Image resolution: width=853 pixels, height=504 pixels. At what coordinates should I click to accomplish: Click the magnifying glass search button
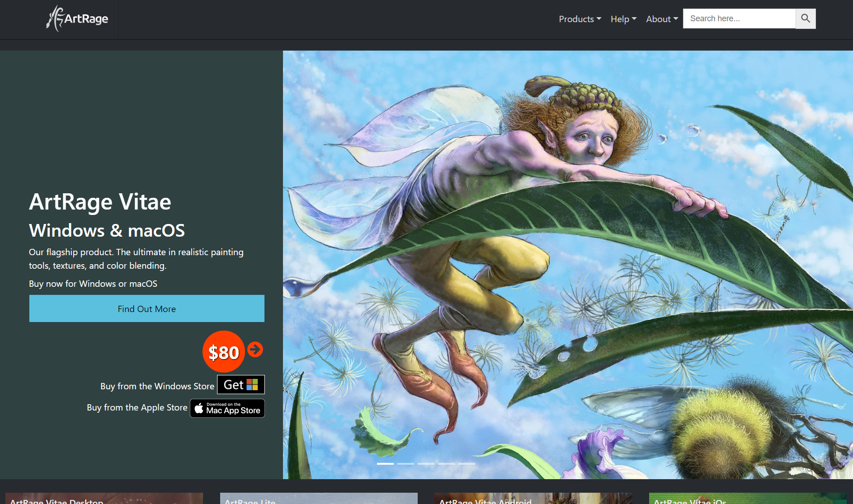click(x=806, y=19)
